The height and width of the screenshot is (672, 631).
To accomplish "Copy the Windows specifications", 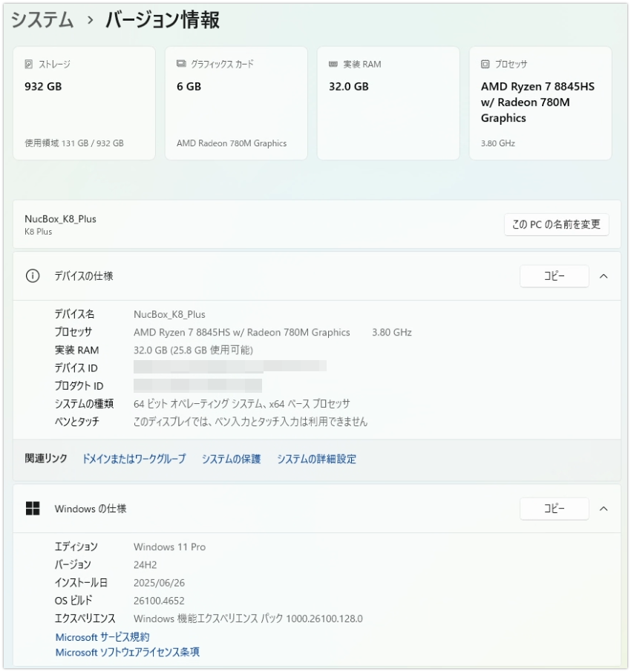I will (555, 509).
